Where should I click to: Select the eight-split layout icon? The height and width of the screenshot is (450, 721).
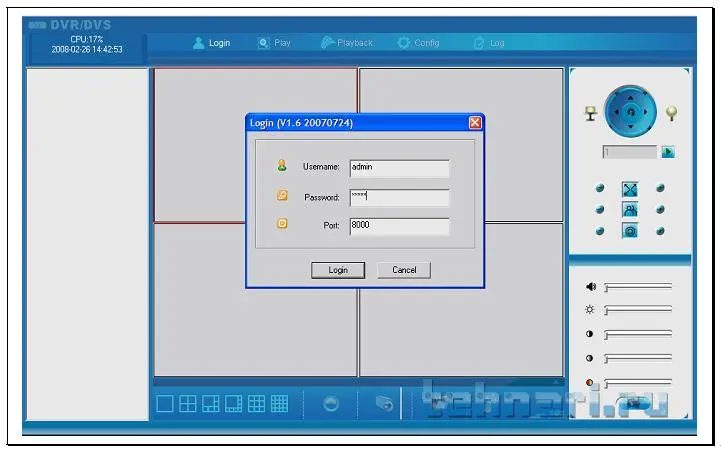(234, 404)
